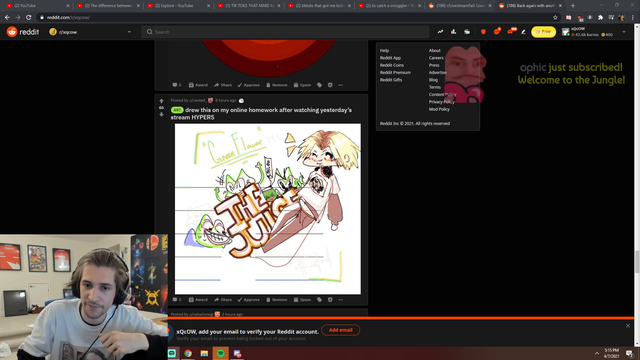Open comments on the post with 5 comments
The image size is (640, 360).
177,85
